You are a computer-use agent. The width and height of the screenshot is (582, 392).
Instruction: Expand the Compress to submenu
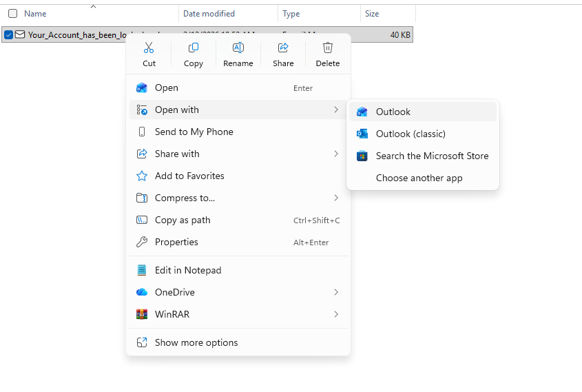(238, 198)
